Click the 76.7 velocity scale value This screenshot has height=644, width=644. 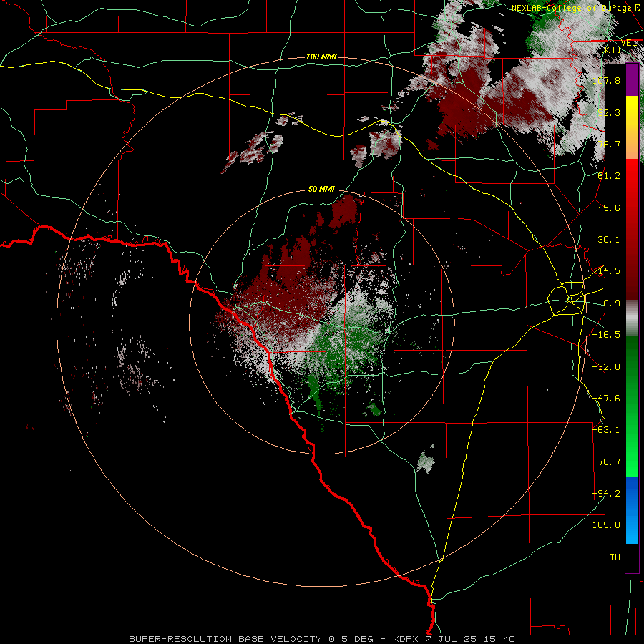pyautogui.click(x=609, y=144)
